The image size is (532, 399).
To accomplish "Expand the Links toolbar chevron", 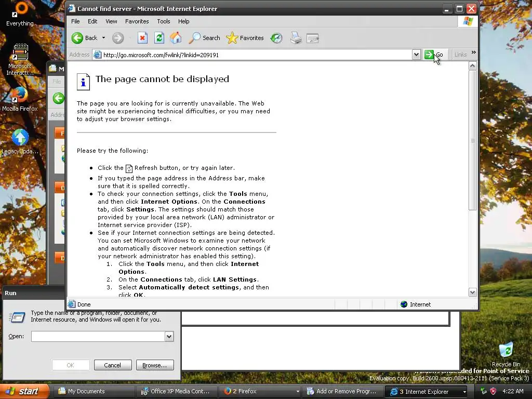I will (x=474, y=52).
